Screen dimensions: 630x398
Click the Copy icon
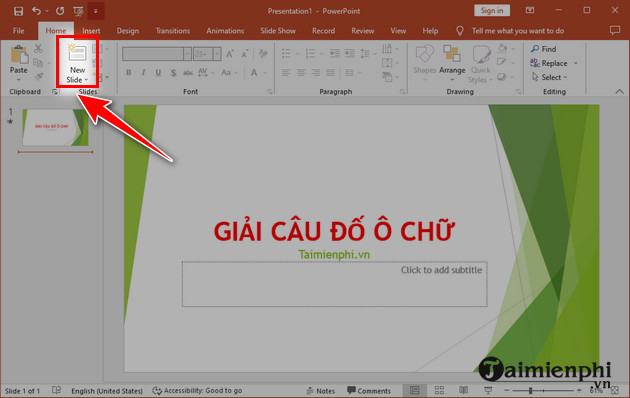tap(38, 63)
